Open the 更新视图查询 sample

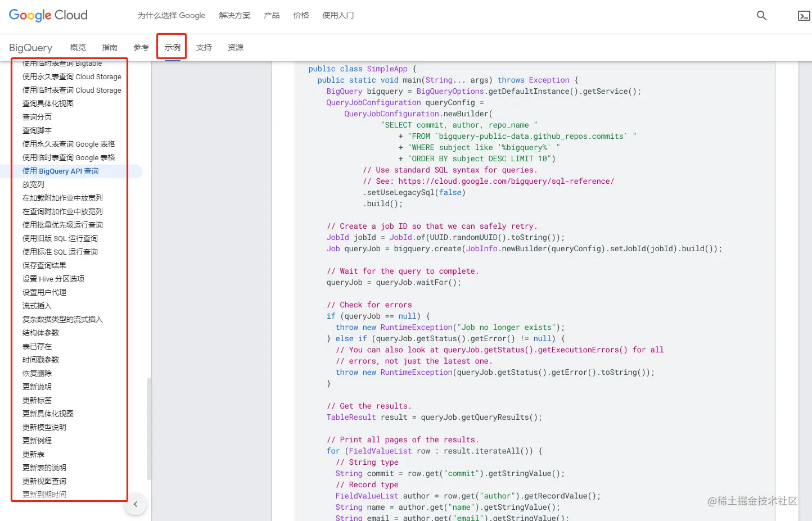44,481
